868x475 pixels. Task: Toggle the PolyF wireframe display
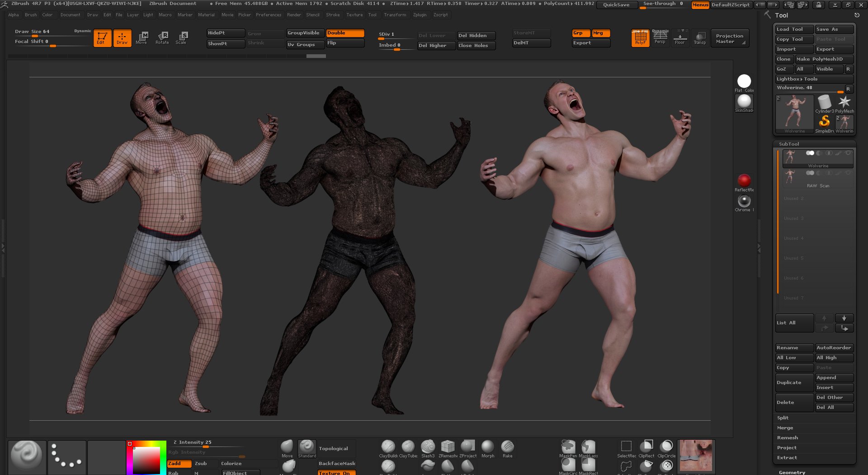[x=640, y=38]
